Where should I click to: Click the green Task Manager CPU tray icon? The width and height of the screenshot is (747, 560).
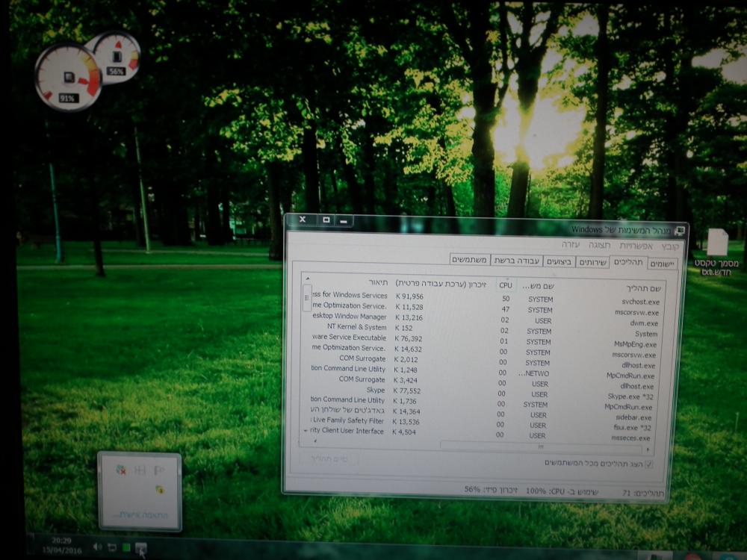click(126, 548)
